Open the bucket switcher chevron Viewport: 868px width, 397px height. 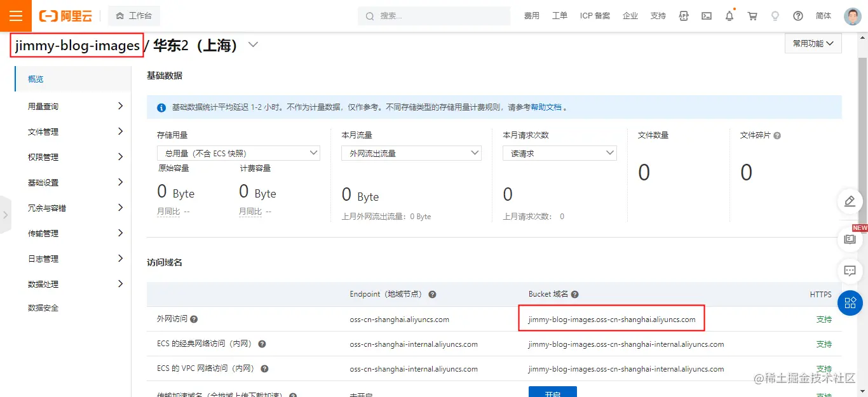(x=253, y=45)
